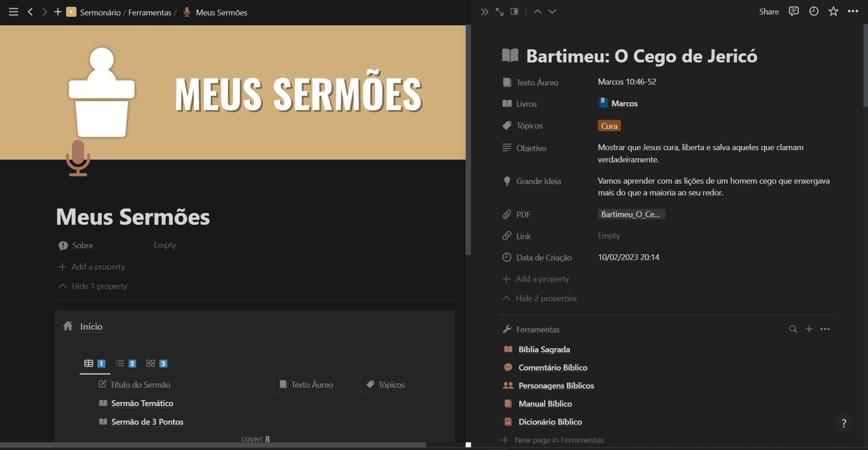Click Texto Áureo property label
Screen dimensions: 868x450
click(530, 82)
